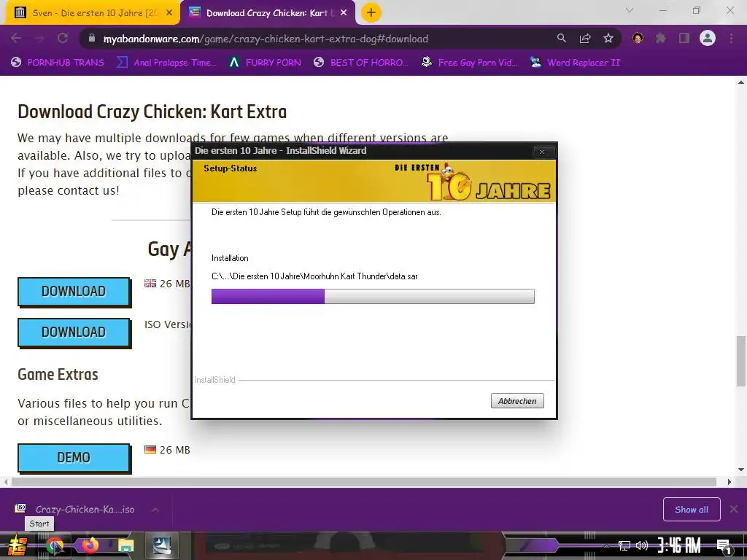The height and width of the screenshot is (560, 747).
Task: Click the vertical page scrollbar thumb
Action: 741,362
